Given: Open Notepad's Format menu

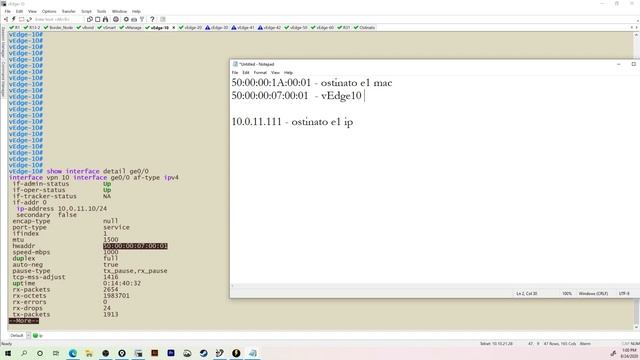Looking at the screenshot, I should tap(260, 73).
